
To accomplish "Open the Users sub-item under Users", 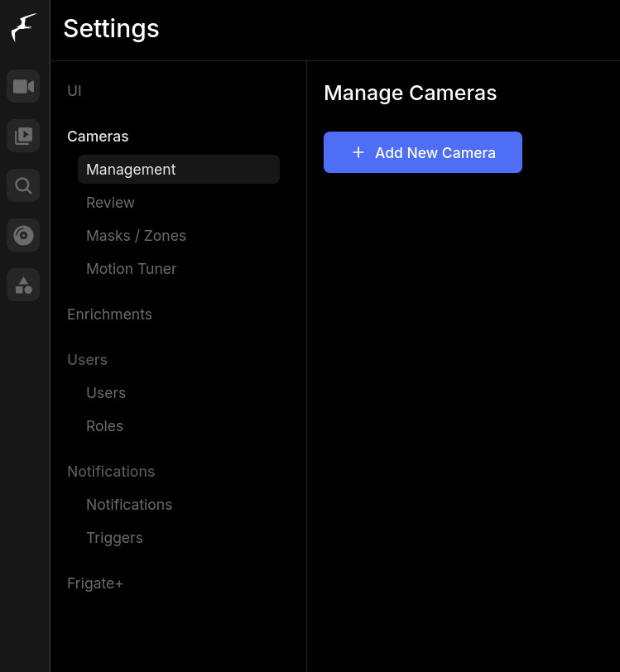I will [106, 393].
